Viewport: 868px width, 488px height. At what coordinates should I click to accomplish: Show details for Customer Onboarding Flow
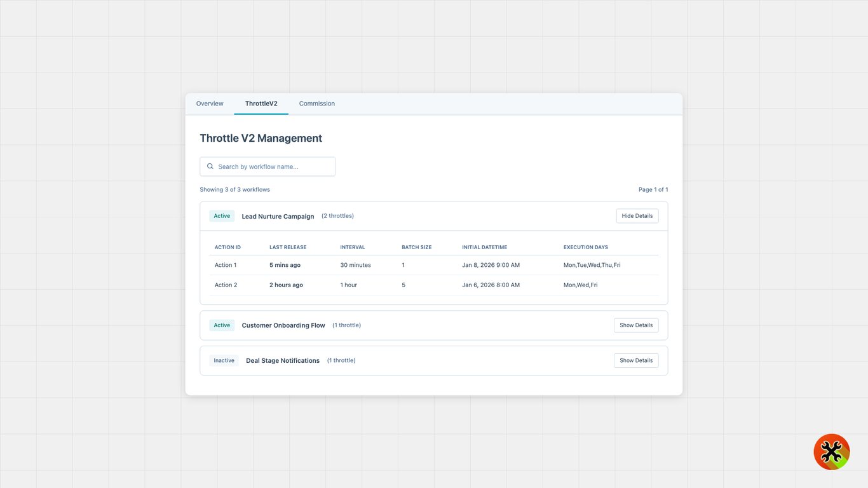[x=635, y=325]
